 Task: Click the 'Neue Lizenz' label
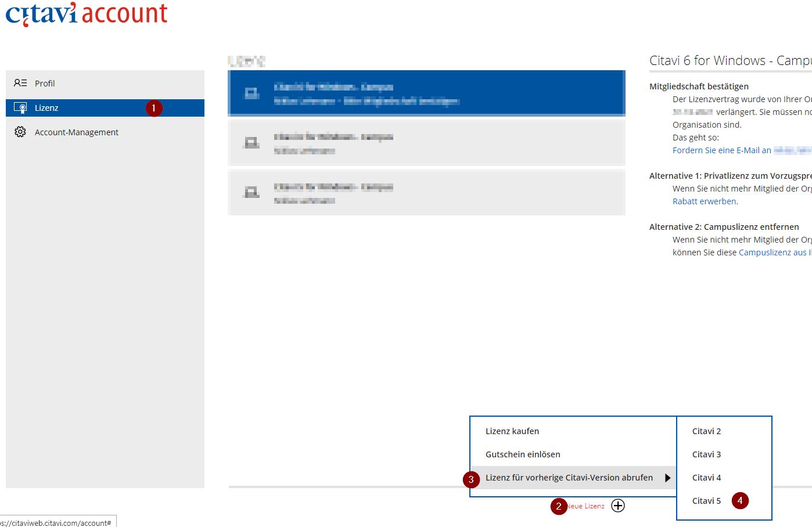click(585, 506)
